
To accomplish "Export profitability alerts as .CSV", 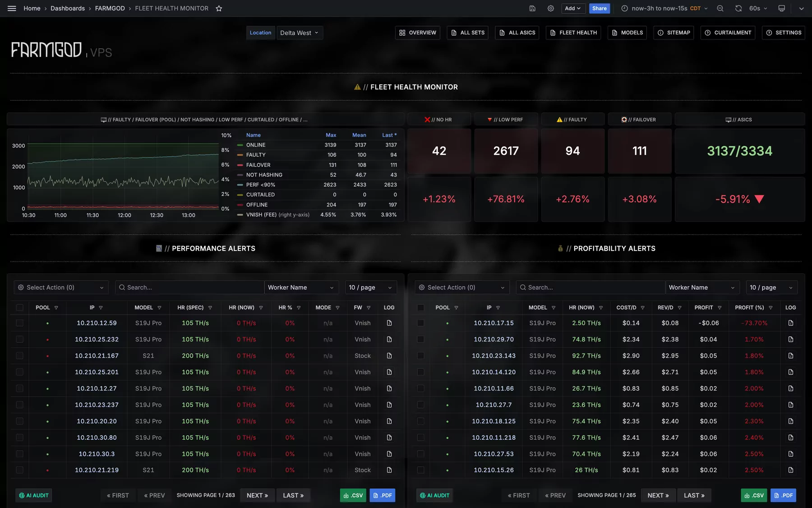I will (754, 495).
